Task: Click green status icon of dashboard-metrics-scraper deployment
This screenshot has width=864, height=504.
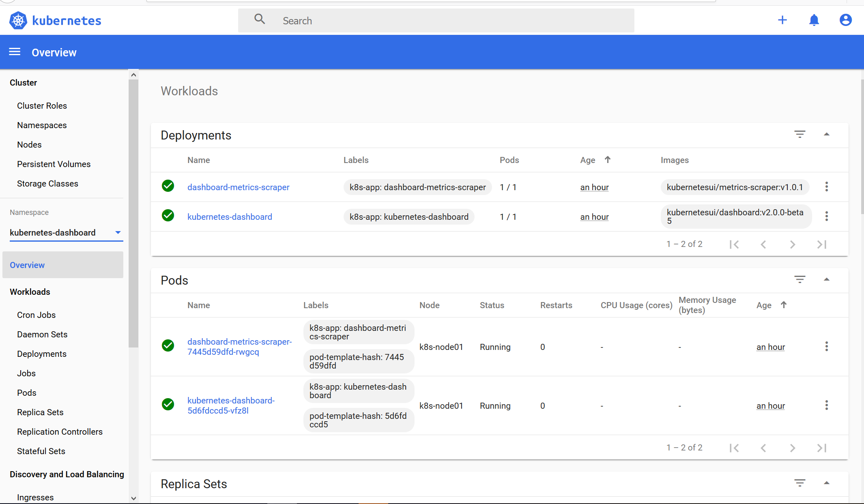Action: [168, 186]
